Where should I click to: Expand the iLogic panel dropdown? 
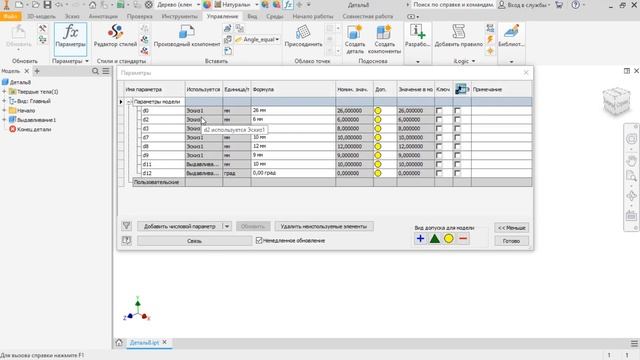coord(473,61)
